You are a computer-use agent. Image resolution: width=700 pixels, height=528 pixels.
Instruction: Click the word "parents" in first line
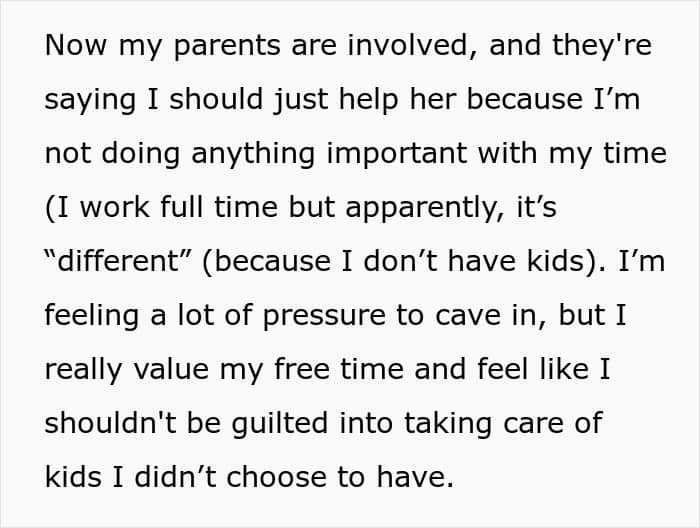point(226,47)
